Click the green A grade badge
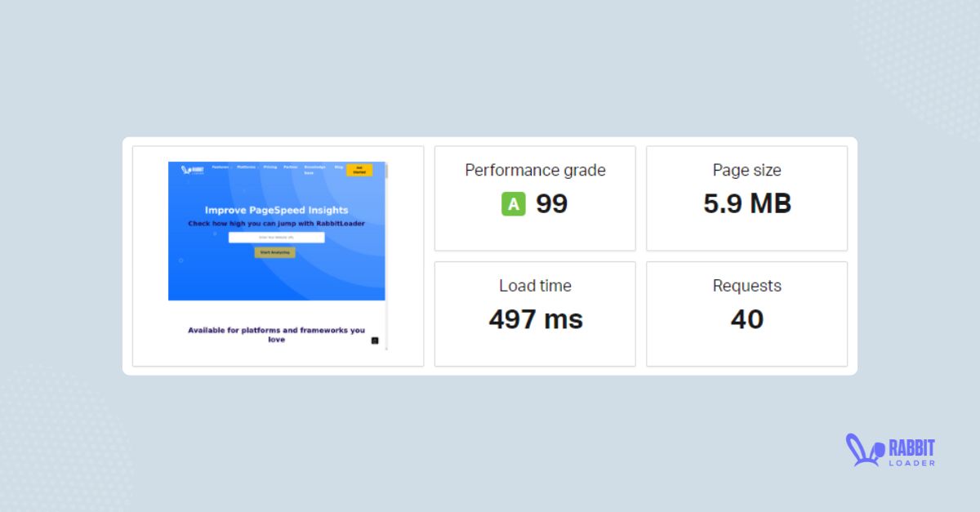This screenshot has height=512, width=980. pyautogui.click(x=512, y=203)
